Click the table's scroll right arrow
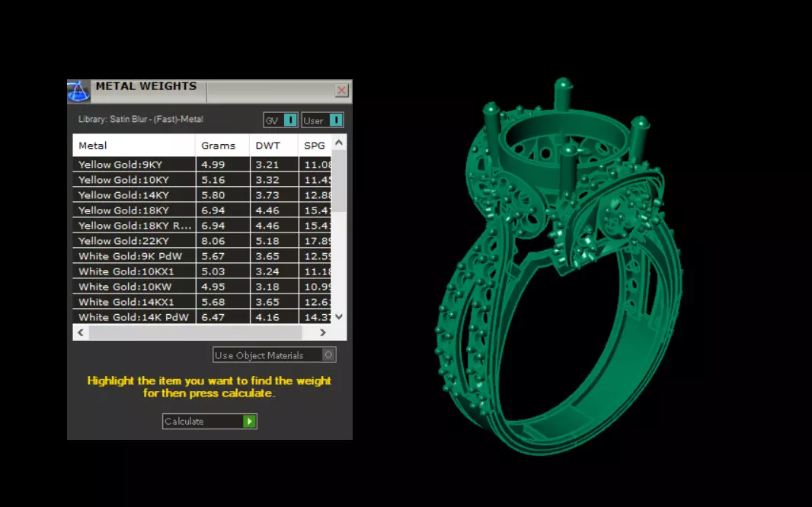Screen dimensions: 812x507 point(323,332)
